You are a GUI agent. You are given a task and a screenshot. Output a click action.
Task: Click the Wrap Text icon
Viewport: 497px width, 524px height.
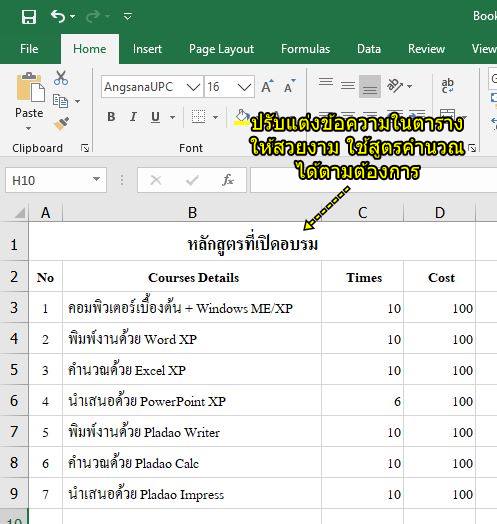447,86
